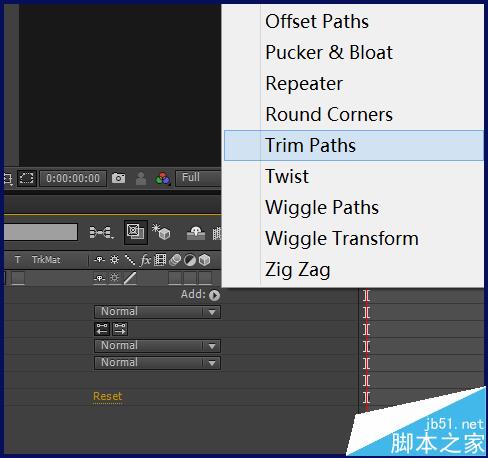
Task: Click the Collapse Transformations sun header icon
Action: point(114,260)
